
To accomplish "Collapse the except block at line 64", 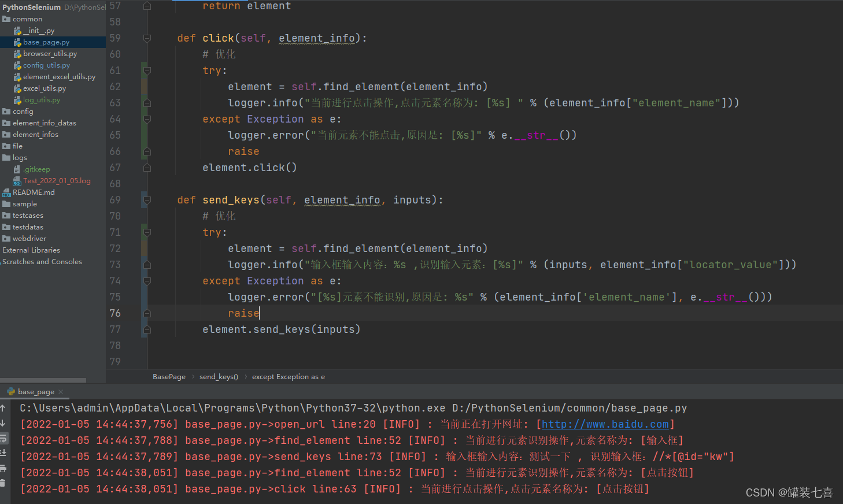I will tap(147, 119).
